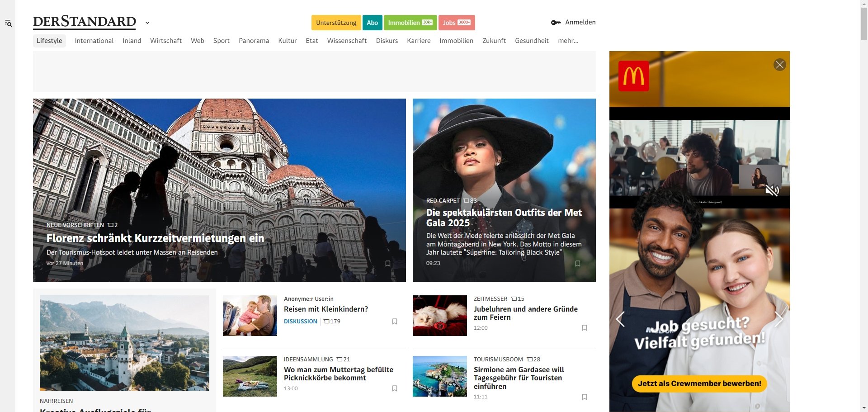868x412 pixels.
Task: Open the search menu icon at top left
Action: click(8, 23)
